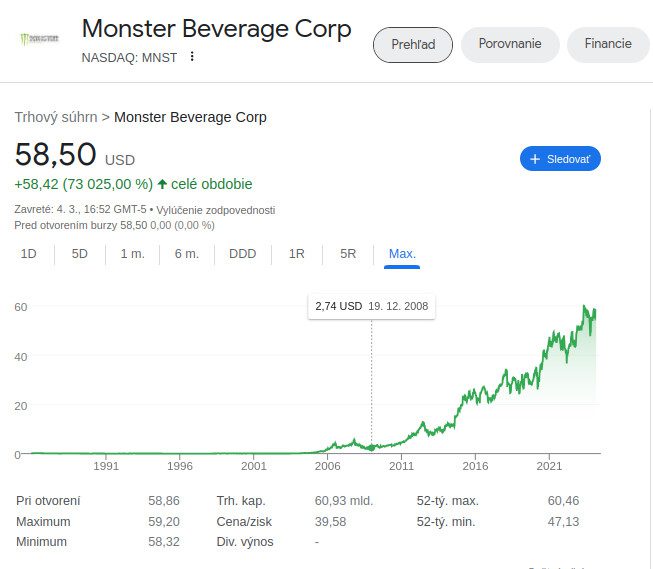The height and width of the screenshot is (569, 653).
Task: Show the 5R chart range
Action: 348,254
